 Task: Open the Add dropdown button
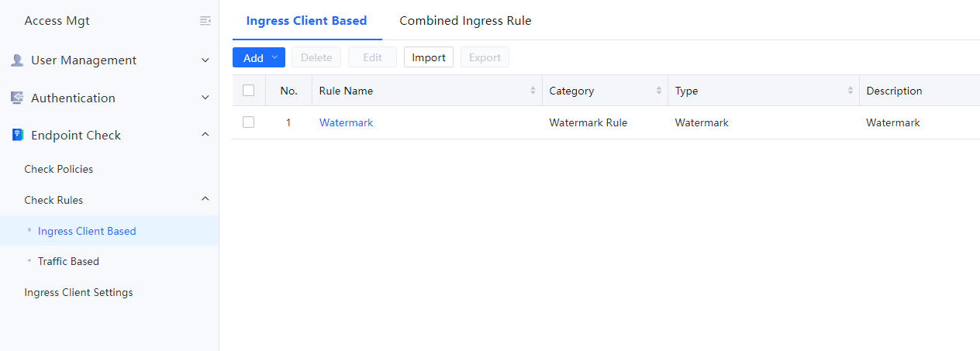point(259,57)
